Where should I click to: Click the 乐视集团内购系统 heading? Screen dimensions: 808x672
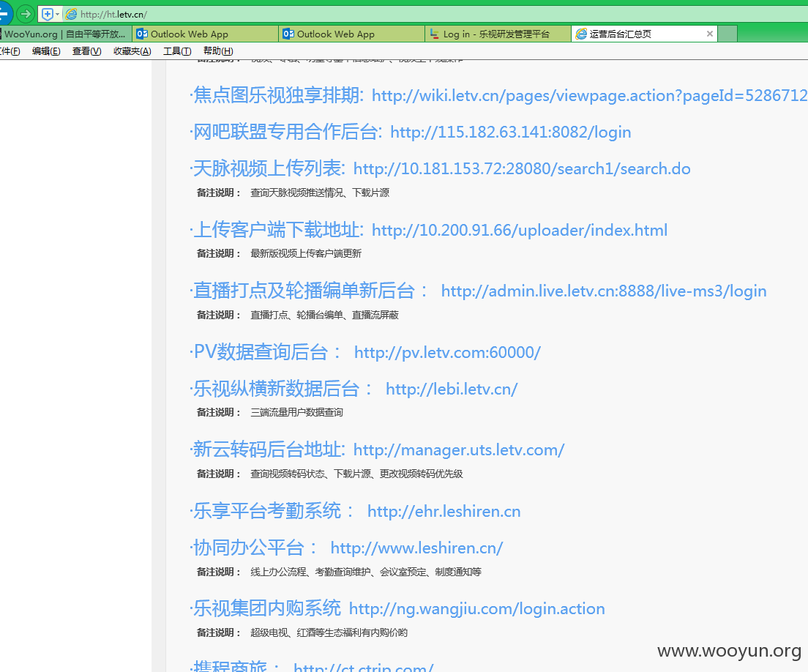point(266,608)
